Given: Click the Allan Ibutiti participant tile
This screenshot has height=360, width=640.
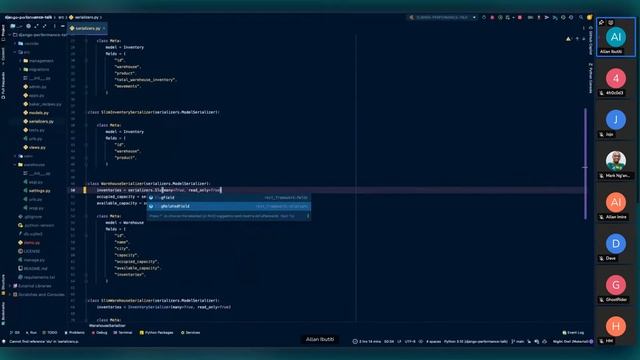Looking at the screenshot, I should pos(616,37).
